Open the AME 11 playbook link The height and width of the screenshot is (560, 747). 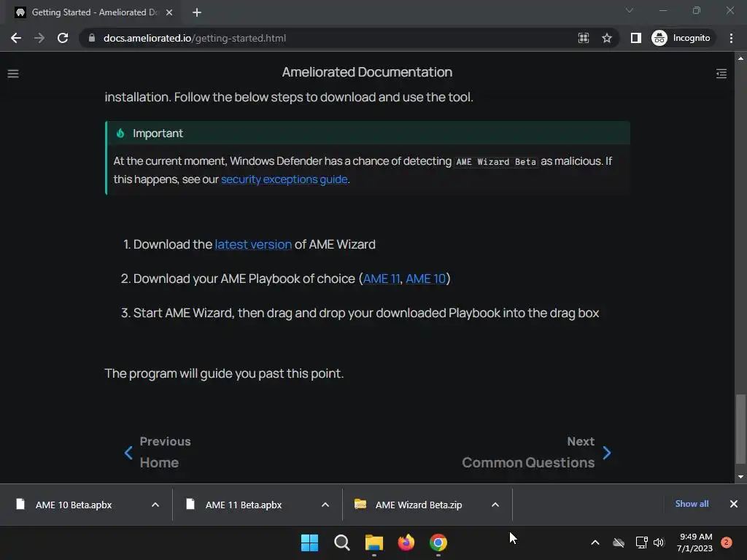[x=381, y=279]
